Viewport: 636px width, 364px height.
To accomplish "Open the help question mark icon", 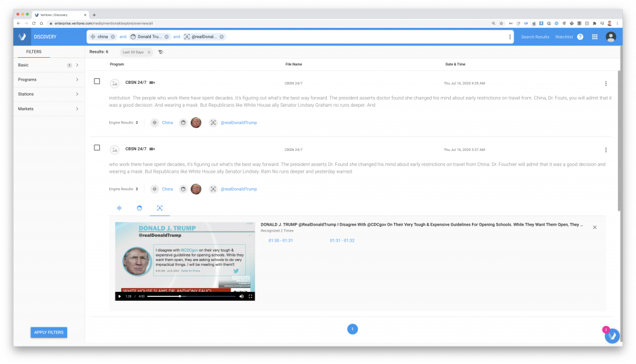I will (x=580, y=37).
